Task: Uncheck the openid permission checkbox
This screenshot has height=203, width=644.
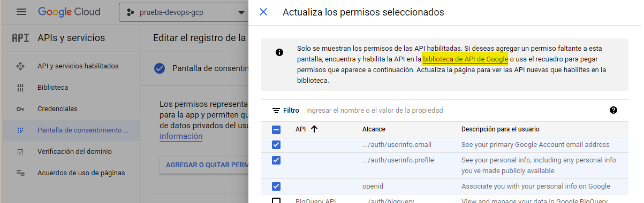Action: coord(276,186)
